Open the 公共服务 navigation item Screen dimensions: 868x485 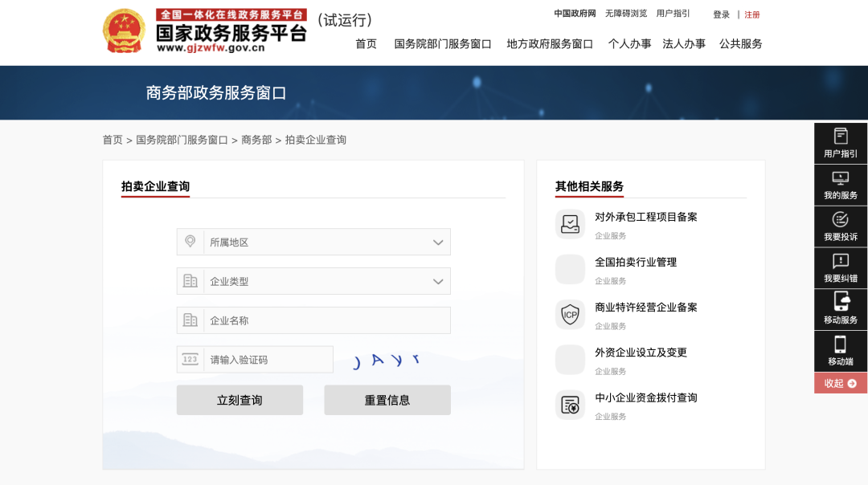741,44
